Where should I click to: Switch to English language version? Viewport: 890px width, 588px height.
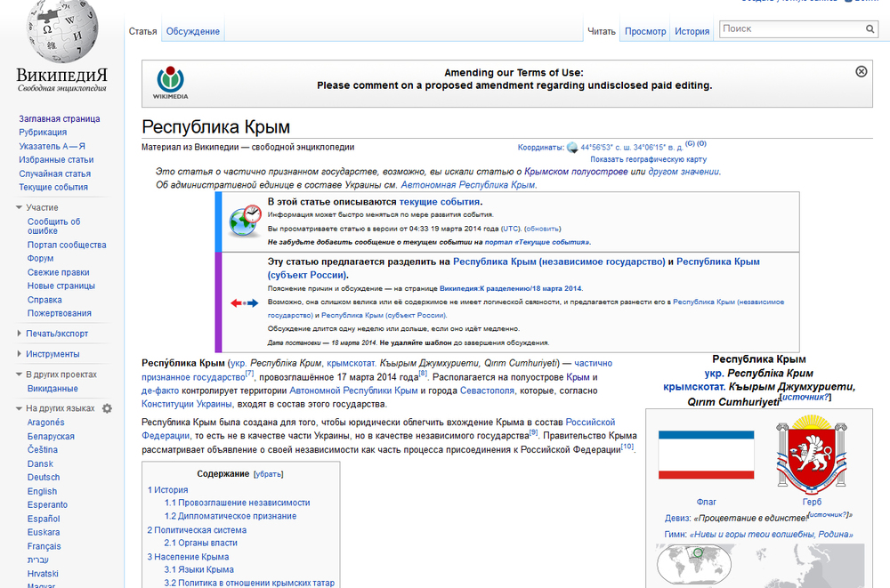coord(42,492)
